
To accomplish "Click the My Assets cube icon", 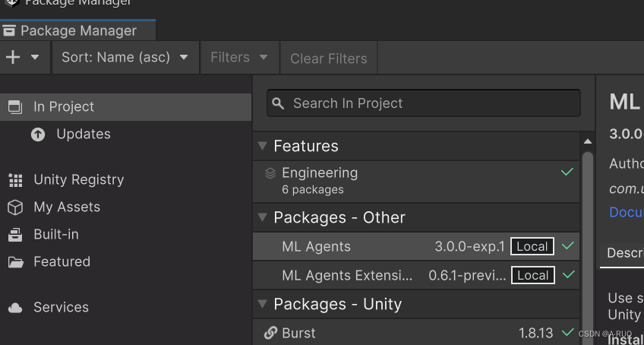I will [15, 207].
